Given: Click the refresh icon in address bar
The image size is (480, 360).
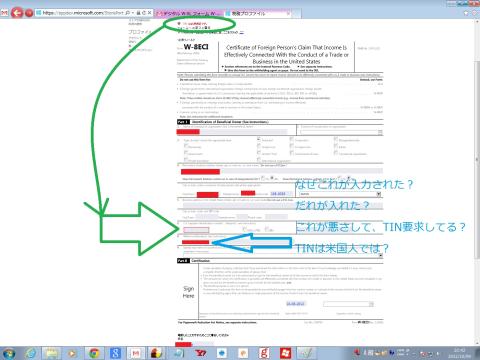Looking at the screenshot, I should pos(144,13).
